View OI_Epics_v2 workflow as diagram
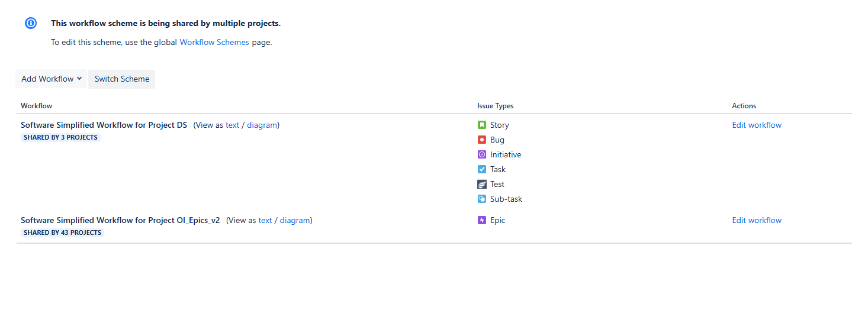This screenshot has height=310, width=868. coord(295,220)
